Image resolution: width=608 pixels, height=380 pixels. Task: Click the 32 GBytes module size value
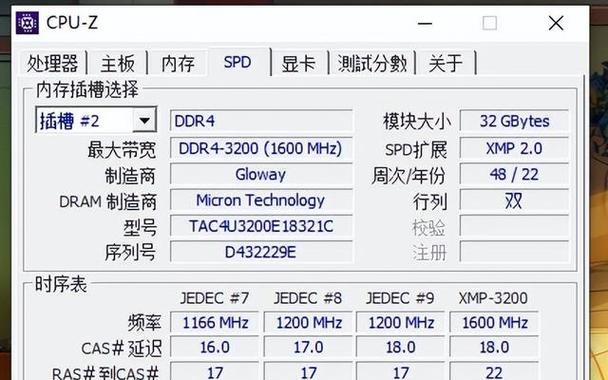pyautogui.click(x=514, y=121)
